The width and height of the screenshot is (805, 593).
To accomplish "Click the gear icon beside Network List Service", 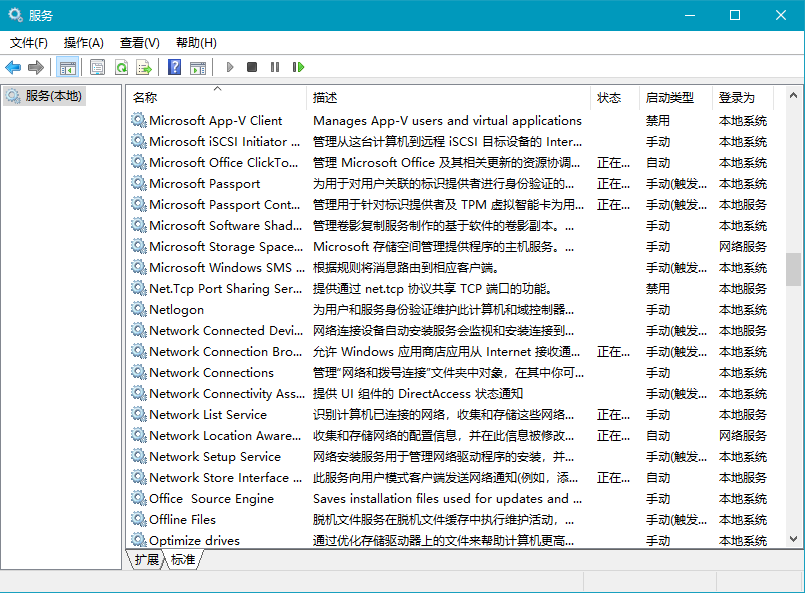I will tap(139, 414).
